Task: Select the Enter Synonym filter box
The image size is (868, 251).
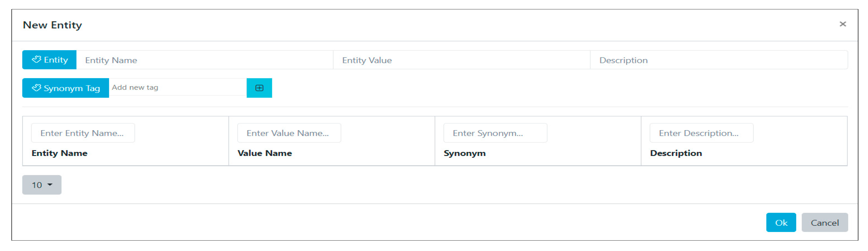Action: coord(495,133)
